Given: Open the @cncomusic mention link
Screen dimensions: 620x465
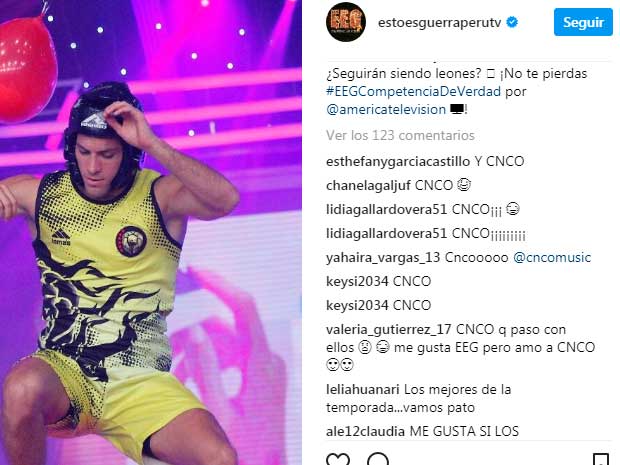Looking at the screenshot, I should click(x=552, y=257).
